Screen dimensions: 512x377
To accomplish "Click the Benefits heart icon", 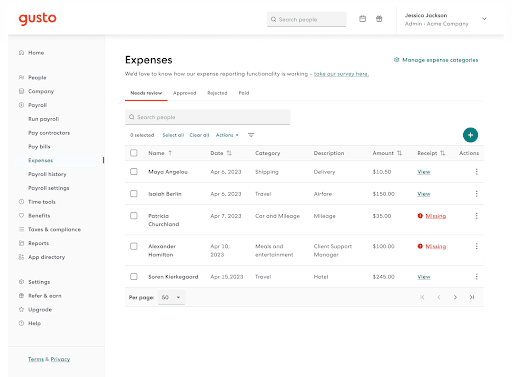I will click(21, 216).
